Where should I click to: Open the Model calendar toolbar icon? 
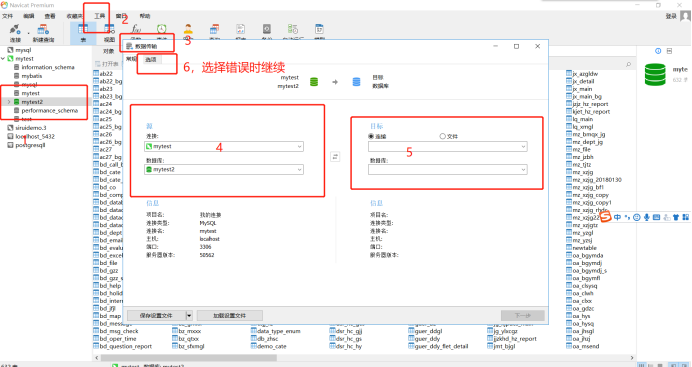320,29
